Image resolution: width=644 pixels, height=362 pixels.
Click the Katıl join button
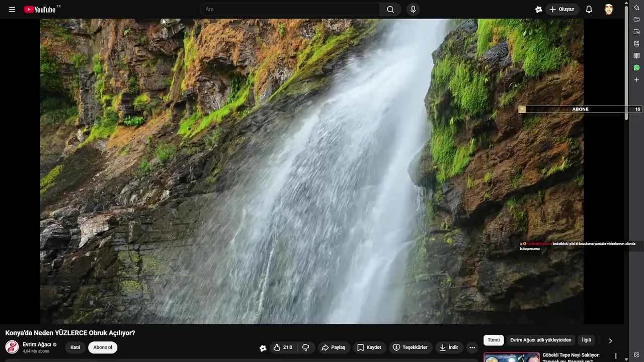click(x=75, y=347)
